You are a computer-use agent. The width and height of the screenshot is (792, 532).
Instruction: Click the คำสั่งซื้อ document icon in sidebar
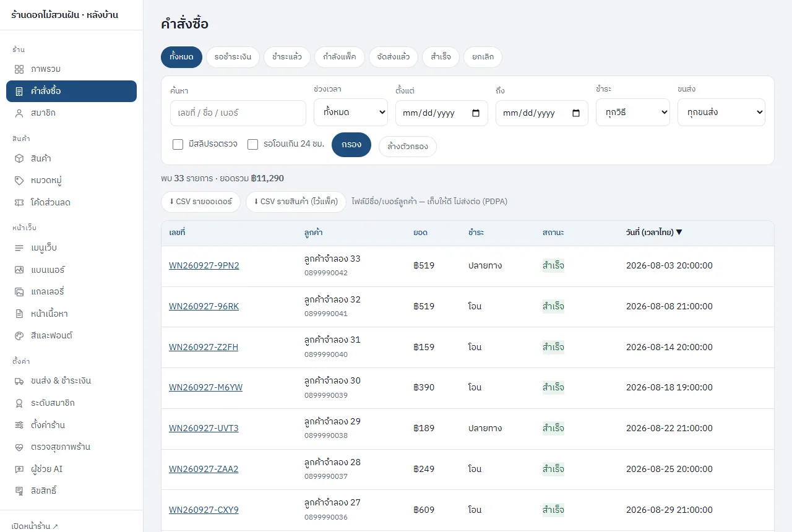(19, 92)
